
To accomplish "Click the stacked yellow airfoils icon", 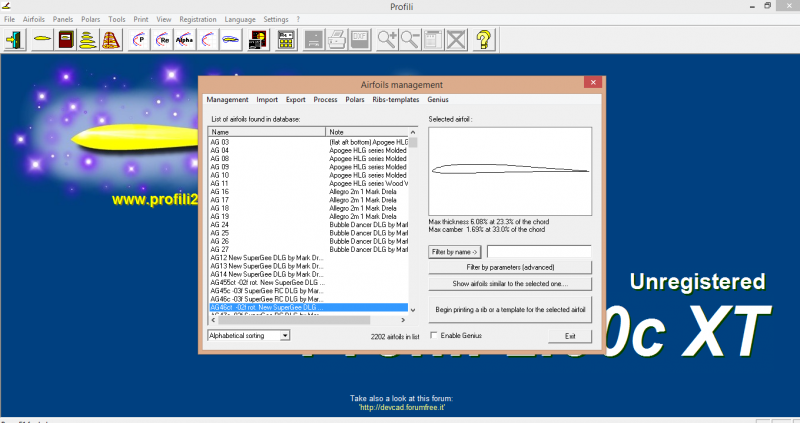I will pyautogui.click(x=88, y=40).
